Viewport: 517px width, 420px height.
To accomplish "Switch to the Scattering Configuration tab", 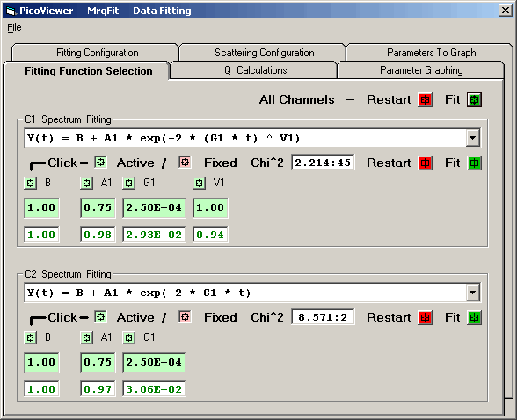I will click(x=263, y=53).
